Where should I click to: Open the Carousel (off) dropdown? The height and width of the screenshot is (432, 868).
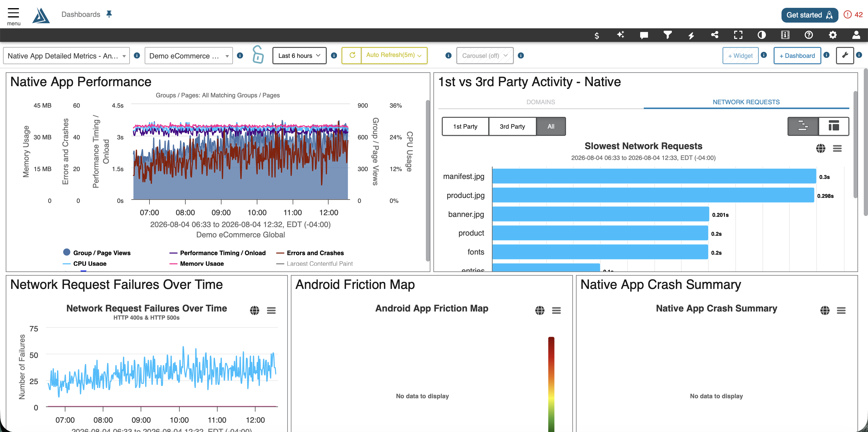[485, 55]
